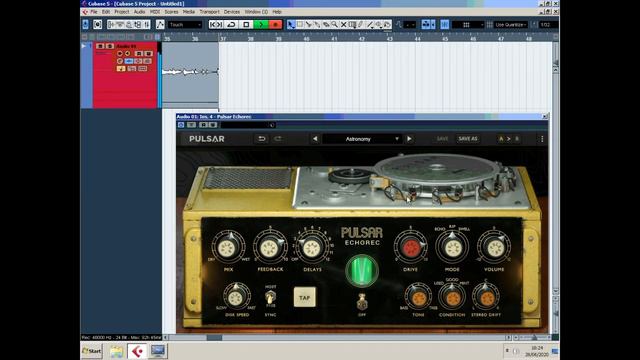Screen dimensions: 640x360
Task: Click the FEEDBACK knob
Action: click(x=270, y=248)
